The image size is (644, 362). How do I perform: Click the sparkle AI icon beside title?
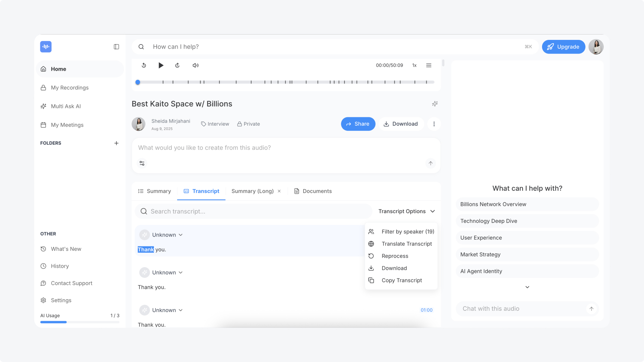[x=435, y=104]
